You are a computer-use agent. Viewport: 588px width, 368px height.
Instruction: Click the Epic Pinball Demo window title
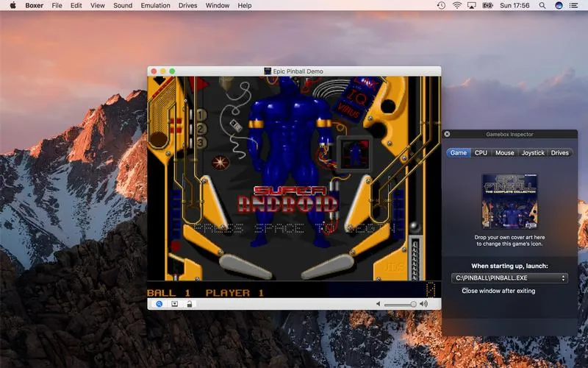[298, 71]
